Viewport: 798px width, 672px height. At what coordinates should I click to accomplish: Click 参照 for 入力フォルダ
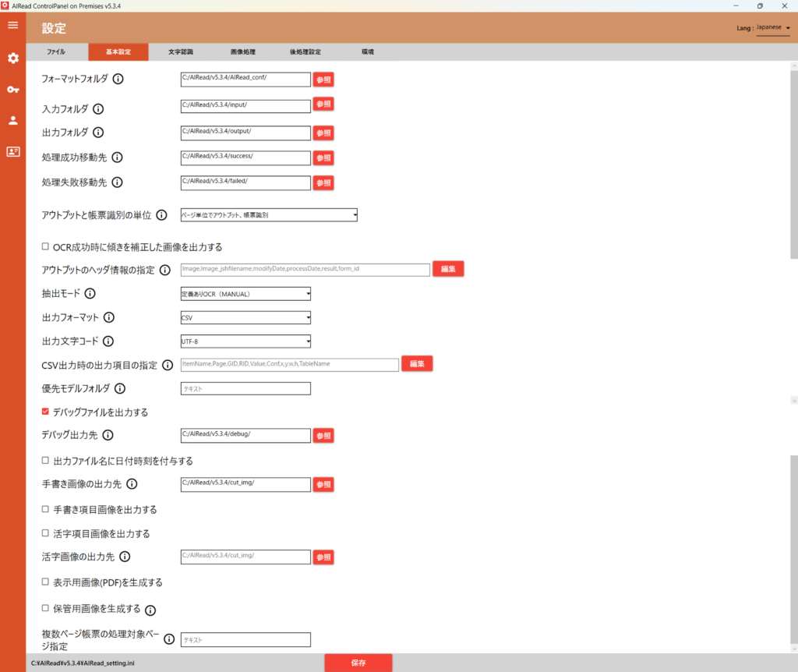pyautogui.click(x=323, y=104)
